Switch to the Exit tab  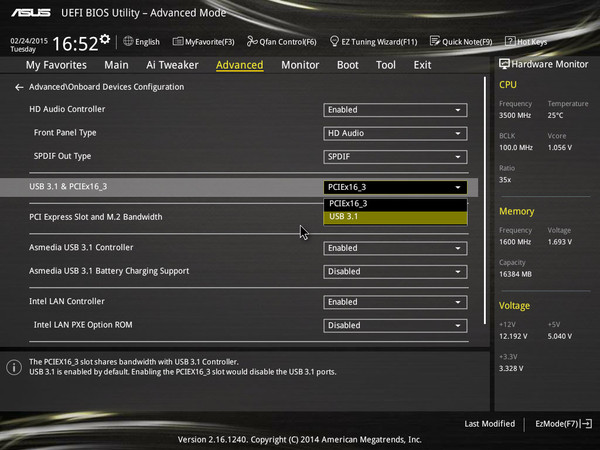[x=422, y=65]
